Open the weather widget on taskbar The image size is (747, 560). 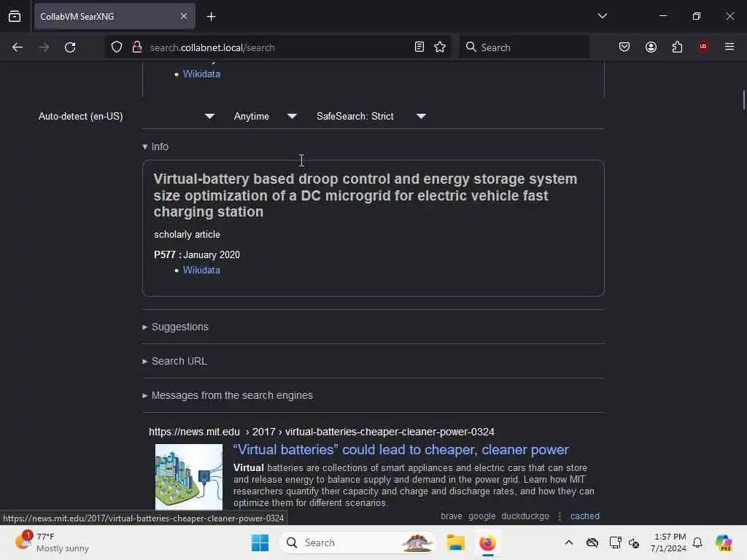point(52,542)
